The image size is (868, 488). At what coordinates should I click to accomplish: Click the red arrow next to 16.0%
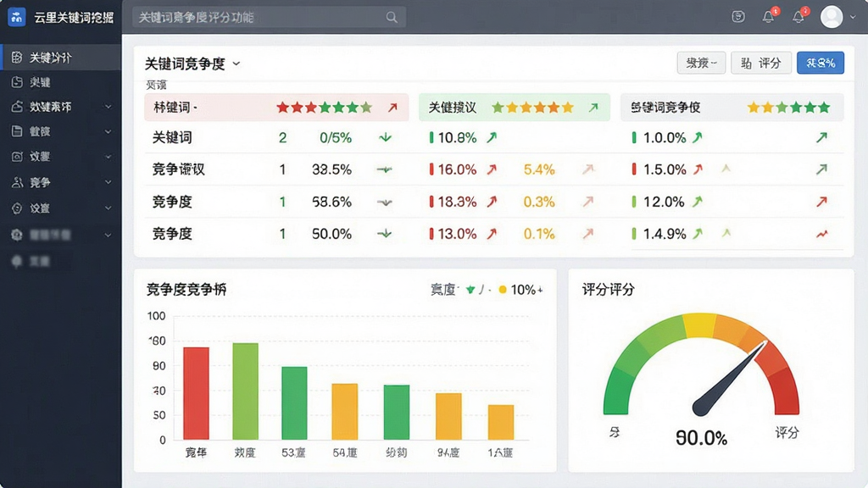pos(492,169)
